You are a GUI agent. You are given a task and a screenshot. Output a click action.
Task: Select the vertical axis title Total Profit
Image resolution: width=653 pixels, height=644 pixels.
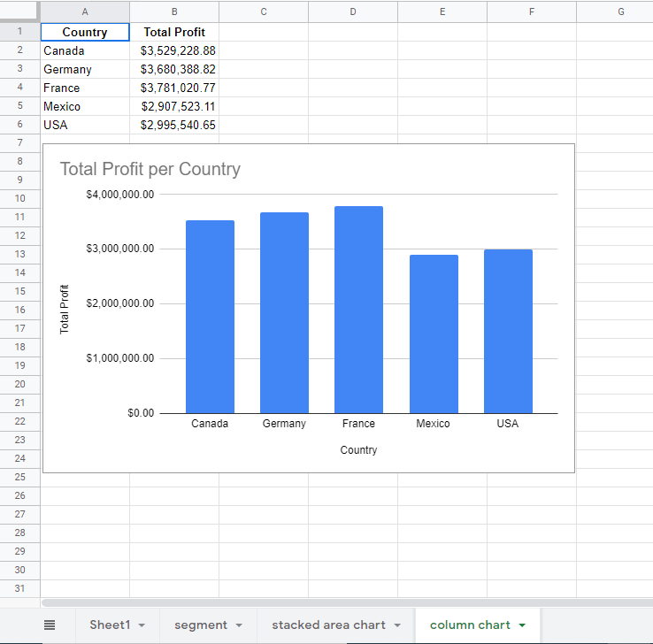pos(64,310)
